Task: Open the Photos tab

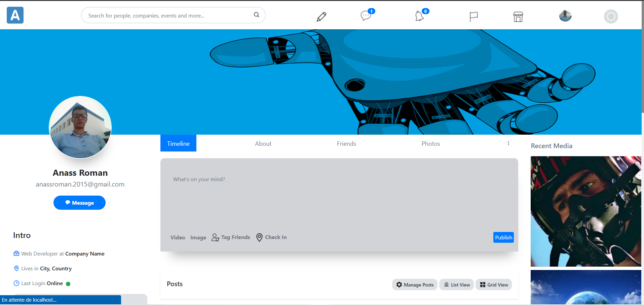Action: coord(431,144)
